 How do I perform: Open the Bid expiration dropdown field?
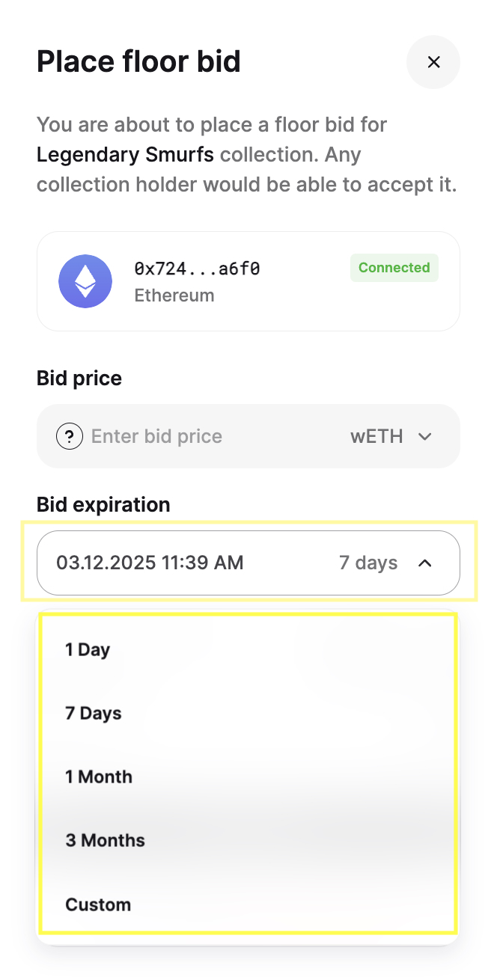pos(248,563)
